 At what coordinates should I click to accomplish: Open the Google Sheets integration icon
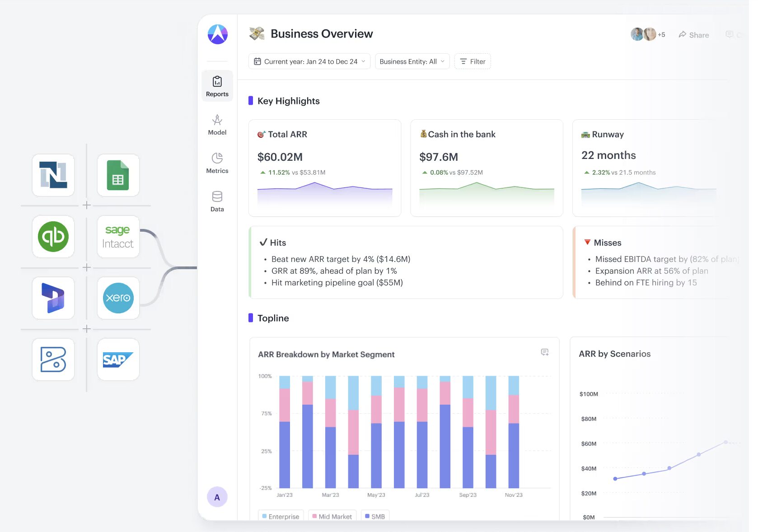click(x=118, y=175)
